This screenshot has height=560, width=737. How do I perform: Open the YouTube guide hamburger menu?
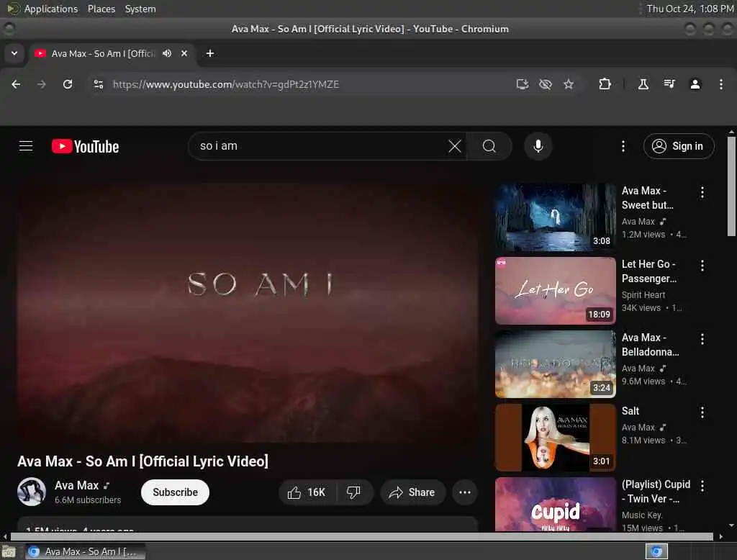click(26, 146)
